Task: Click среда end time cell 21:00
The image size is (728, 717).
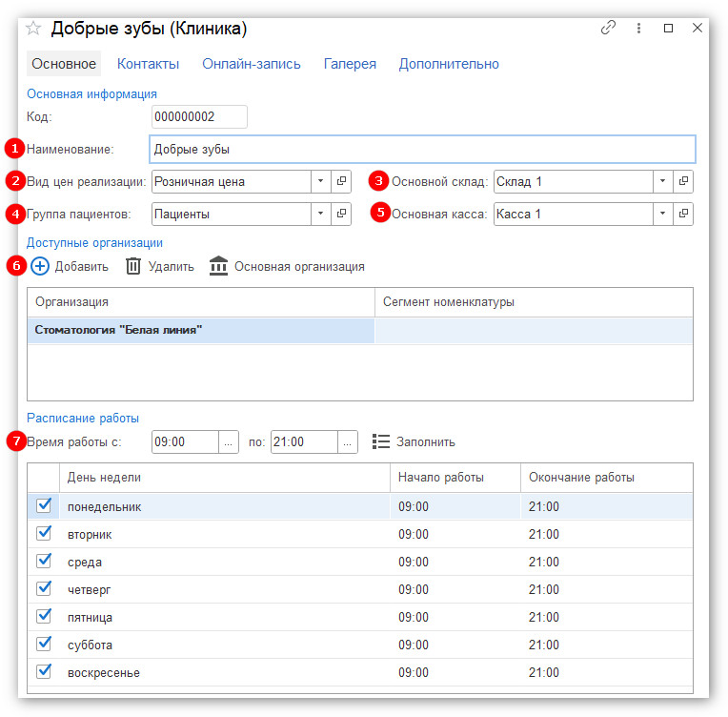Action: pyautogui.click(x=606, y=562)
